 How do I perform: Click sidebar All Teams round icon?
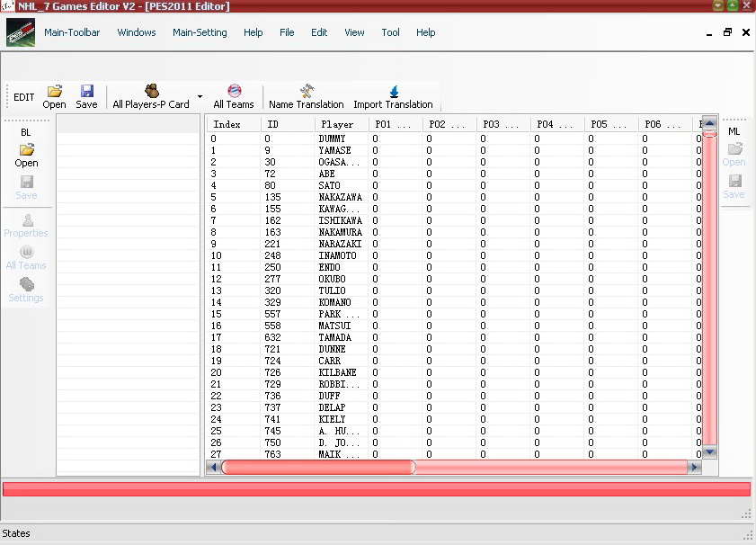click(x=26, y=252)
